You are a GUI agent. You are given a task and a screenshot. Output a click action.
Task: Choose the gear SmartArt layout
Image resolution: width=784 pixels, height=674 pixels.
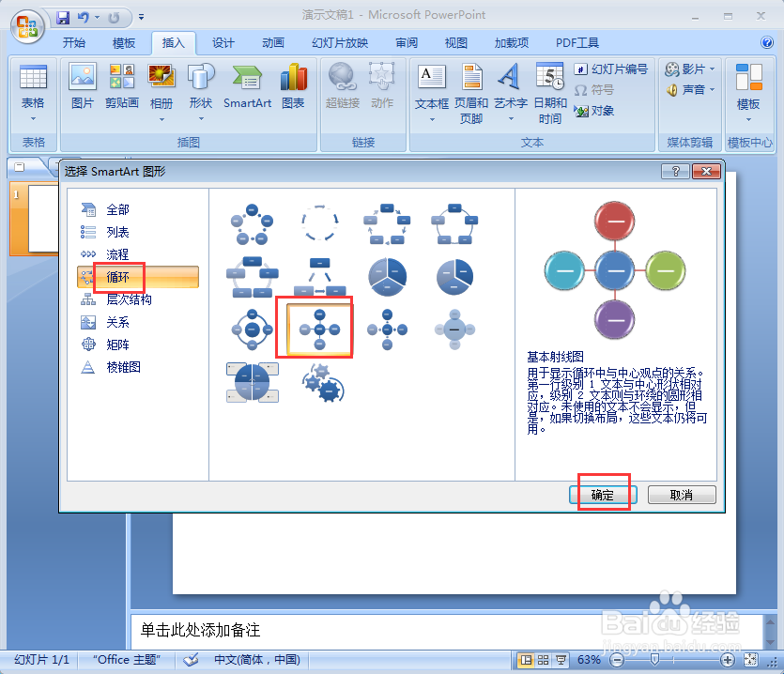[323, 383]
